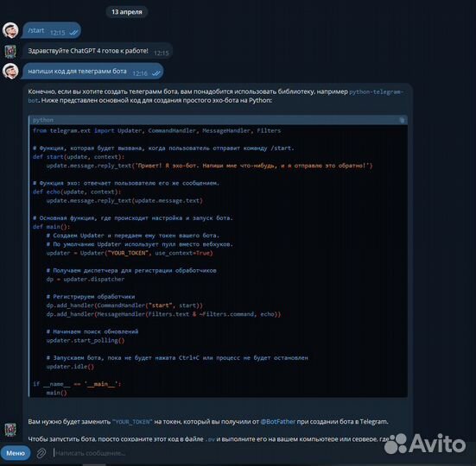Click the def start(update, context) code line
Viewport: 476px width, 466px height.
tap(79, 157)
